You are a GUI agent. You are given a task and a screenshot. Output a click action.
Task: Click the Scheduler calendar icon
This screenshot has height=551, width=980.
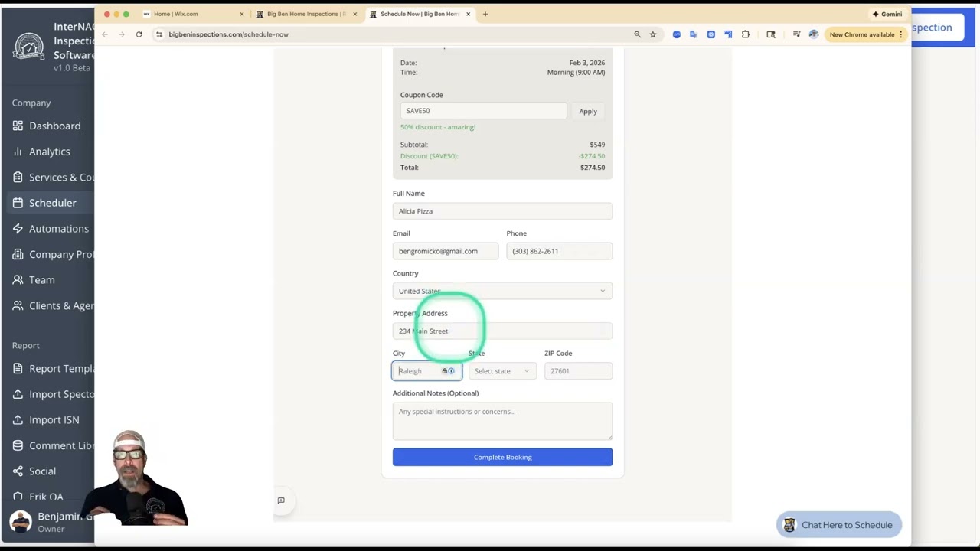pos(18,203)
